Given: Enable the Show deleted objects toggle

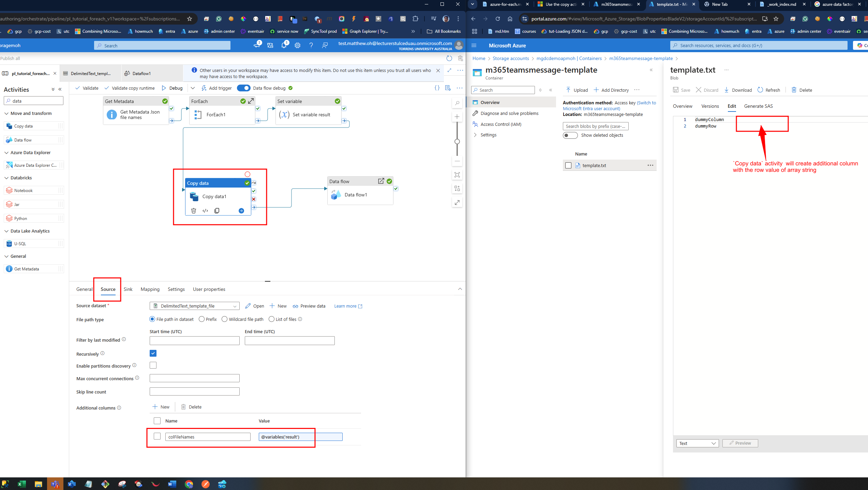Looking at the screenshot, I should tap(570, 135).
